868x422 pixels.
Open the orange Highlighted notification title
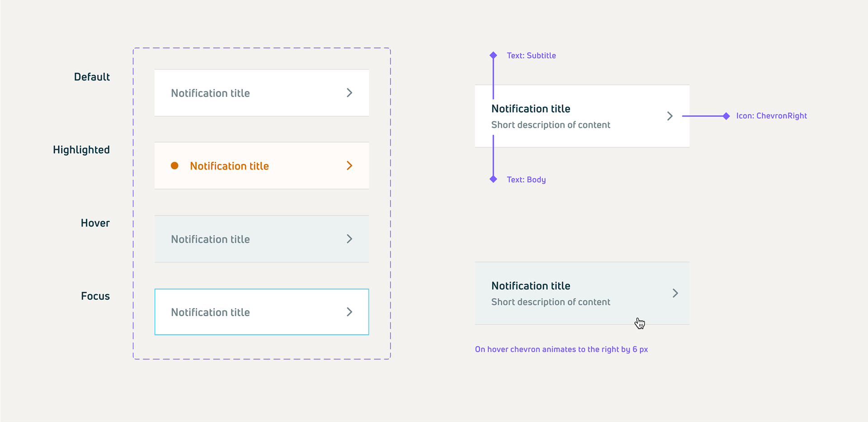[x=229, y=166]
